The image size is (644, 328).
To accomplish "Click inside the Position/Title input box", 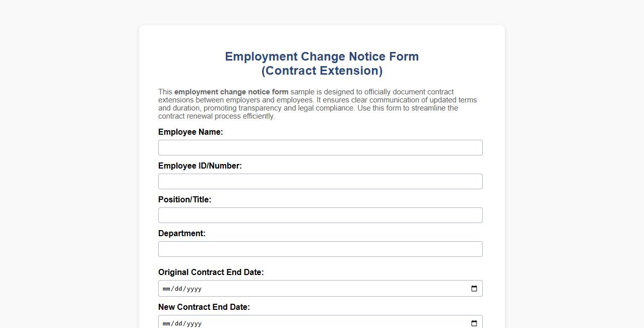I will coord(320,215).
